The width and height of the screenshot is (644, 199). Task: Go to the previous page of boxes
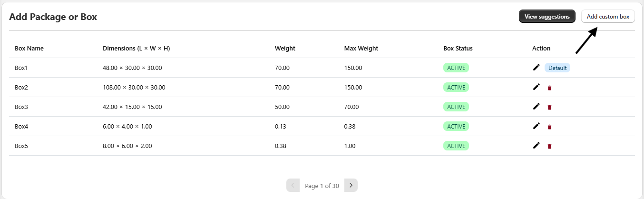293,185
